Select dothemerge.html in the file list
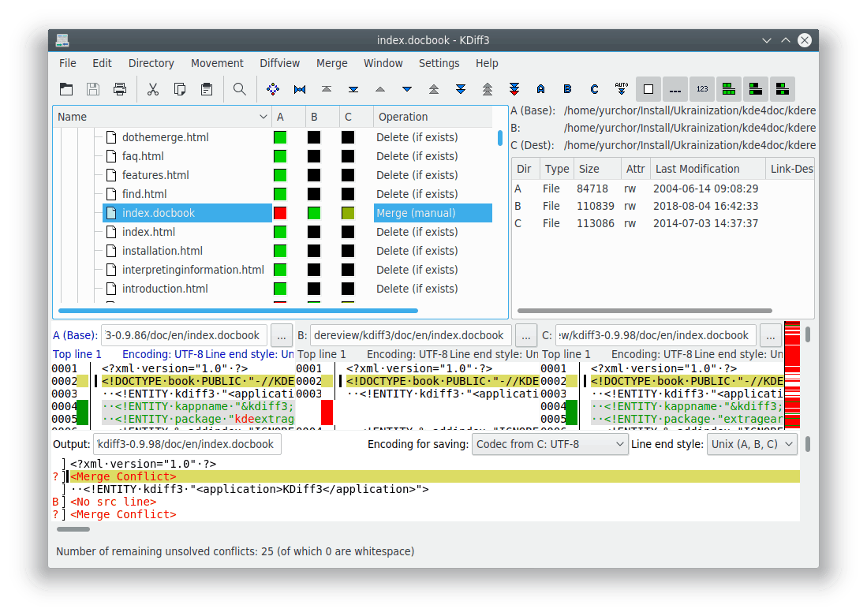 [166, 137]
